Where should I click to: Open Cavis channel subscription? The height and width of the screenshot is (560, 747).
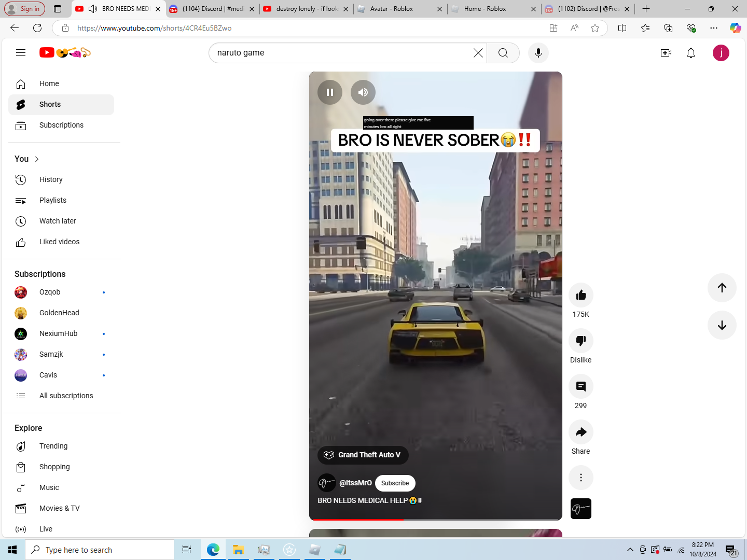[x=61, y=375]
